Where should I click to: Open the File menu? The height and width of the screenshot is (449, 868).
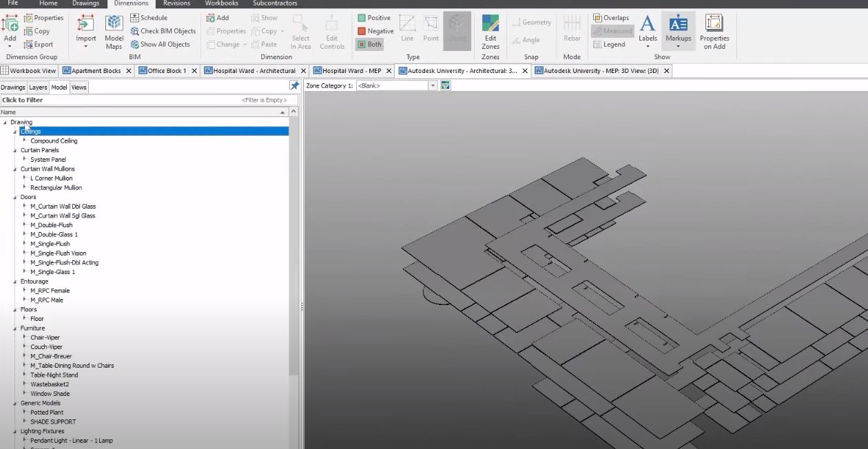(x=12, y=3)
